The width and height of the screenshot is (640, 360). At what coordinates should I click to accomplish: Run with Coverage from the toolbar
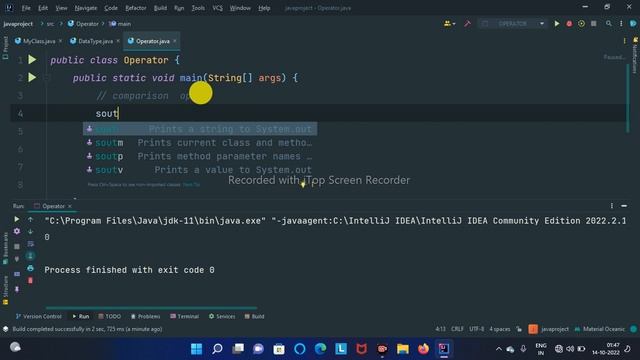[x=581, y=24]
